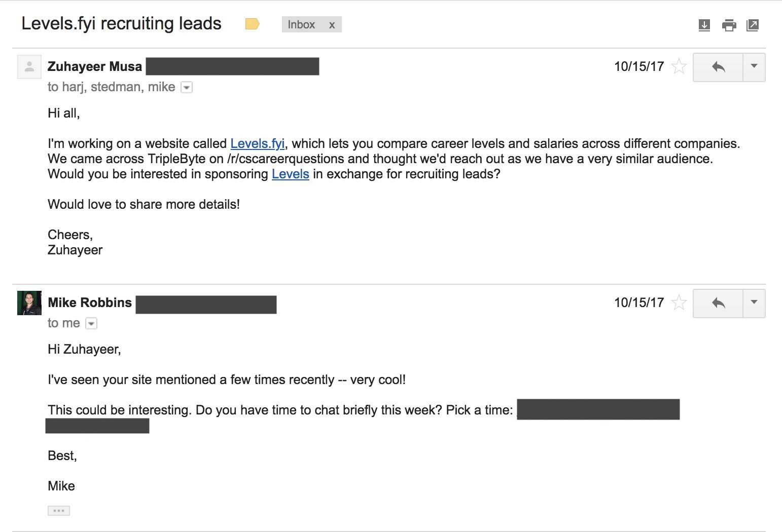
Task: Star Mike Robbins' 10/15/17 email
Action: [679, 303]
